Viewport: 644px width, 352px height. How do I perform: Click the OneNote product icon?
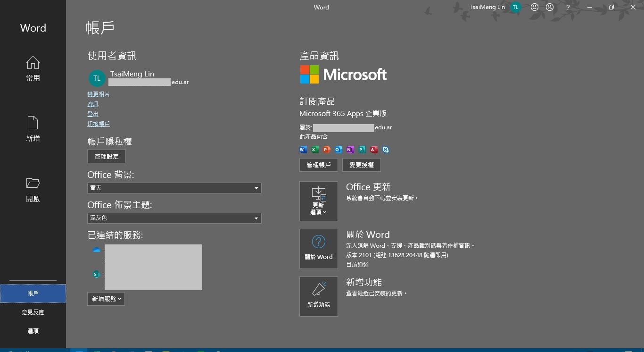350,150
